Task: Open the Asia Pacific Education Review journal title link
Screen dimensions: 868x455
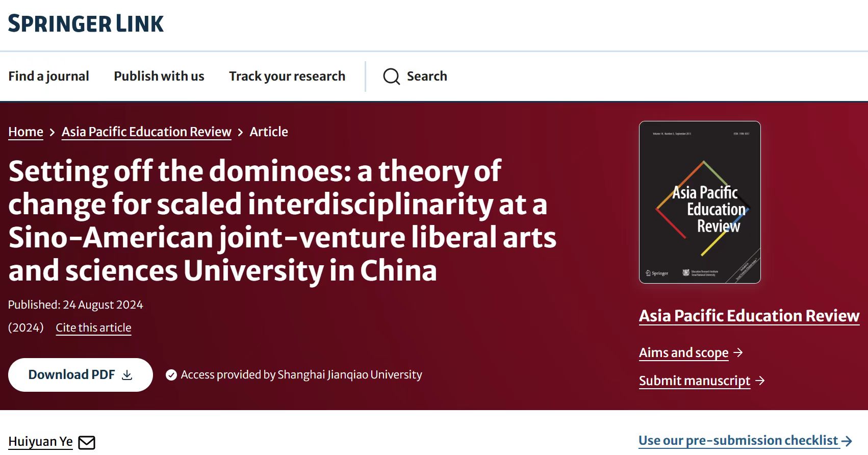Action: click(749, 316)
